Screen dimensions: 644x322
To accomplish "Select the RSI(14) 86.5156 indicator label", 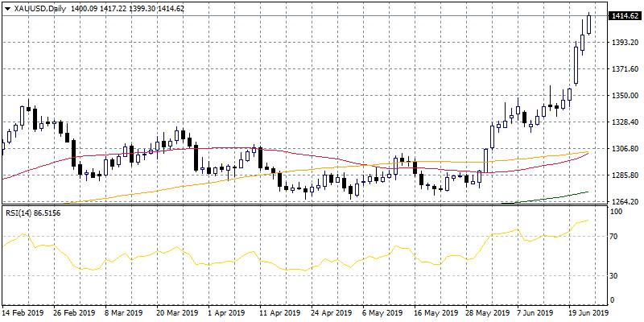I will click(x=32, y=213).
